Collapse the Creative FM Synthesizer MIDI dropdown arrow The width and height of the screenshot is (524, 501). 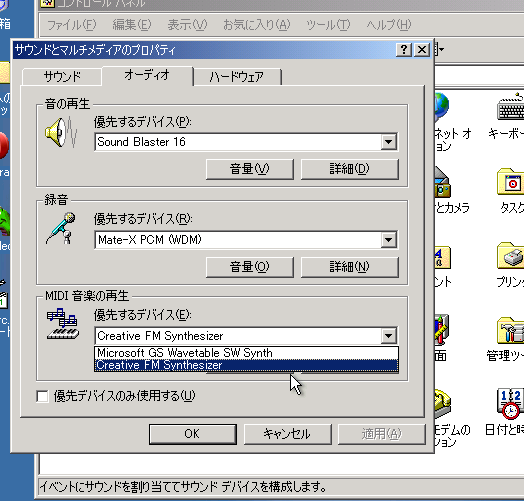coord(388,336)
